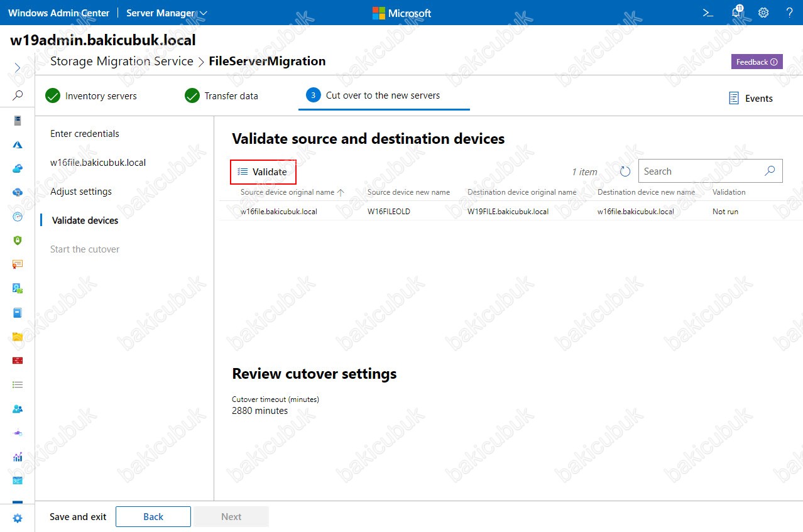Go Back to previous step
Screen dimensions: 803x532
click(x=153, y=517)
